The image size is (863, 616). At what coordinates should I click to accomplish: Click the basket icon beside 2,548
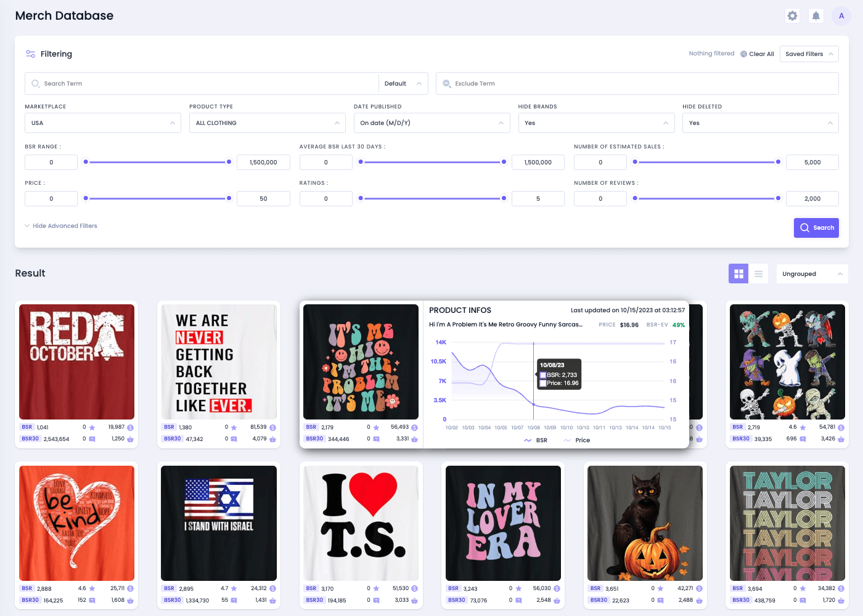coord(557,600)
